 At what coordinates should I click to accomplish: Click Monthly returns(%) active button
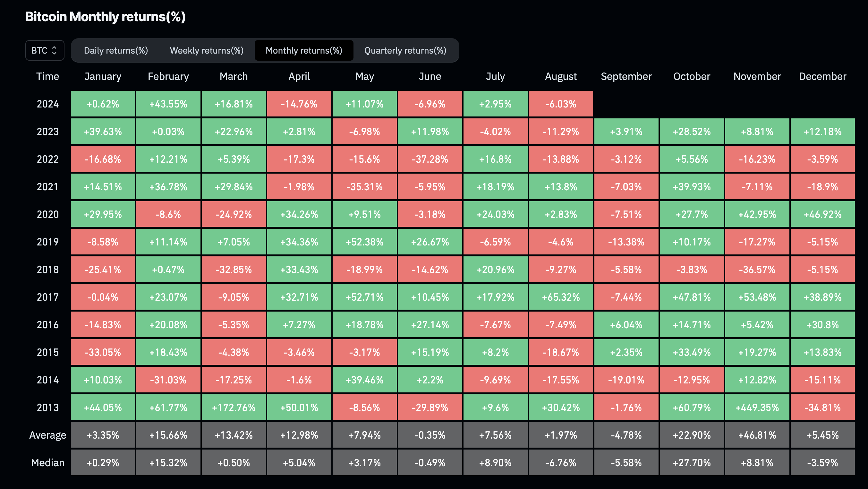304,50
